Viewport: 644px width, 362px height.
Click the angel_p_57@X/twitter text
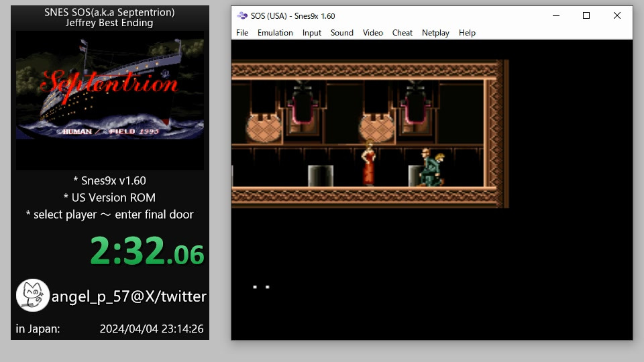pos(129,296)
